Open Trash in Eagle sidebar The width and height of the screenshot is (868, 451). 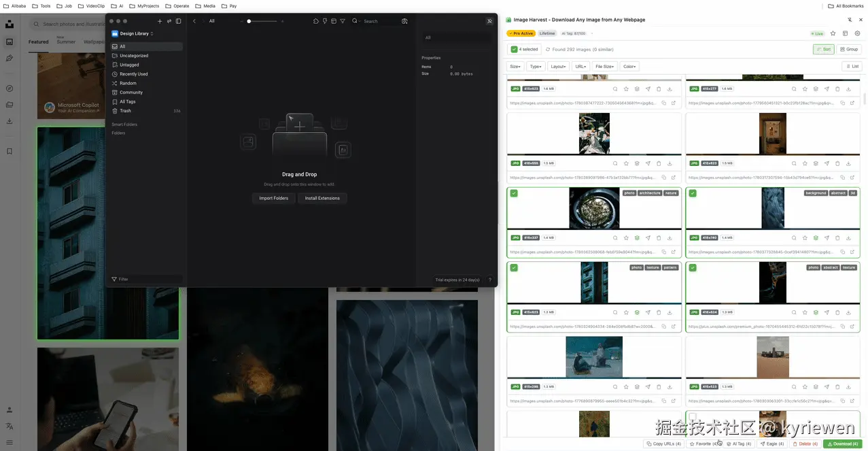(x=146, y=111)
